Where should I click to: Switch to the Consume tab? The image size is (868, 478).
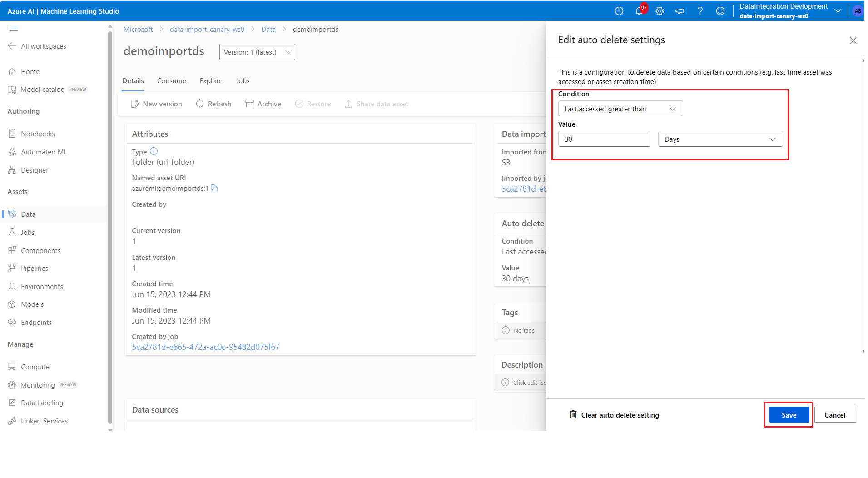pos(171,81)
